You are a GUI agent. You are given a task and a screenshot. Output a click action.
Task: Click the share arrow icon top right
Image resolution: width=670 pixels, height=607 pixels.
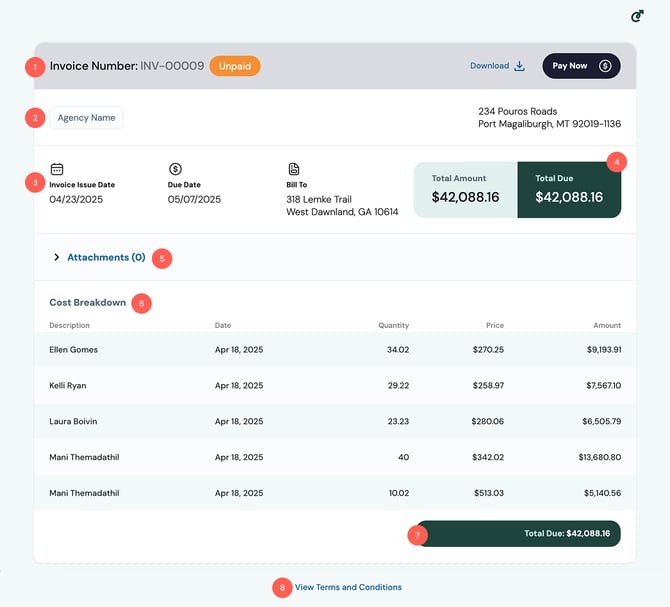point(637,16)
